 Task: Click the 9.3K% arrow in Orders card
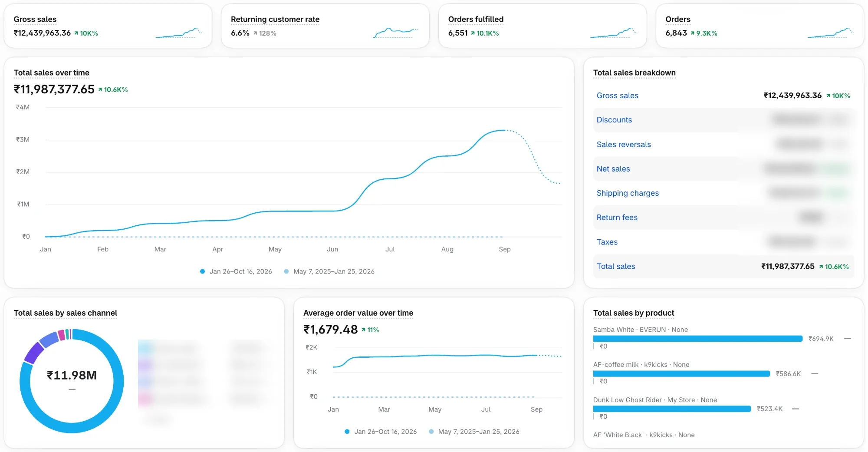click(x=704, y=33)
